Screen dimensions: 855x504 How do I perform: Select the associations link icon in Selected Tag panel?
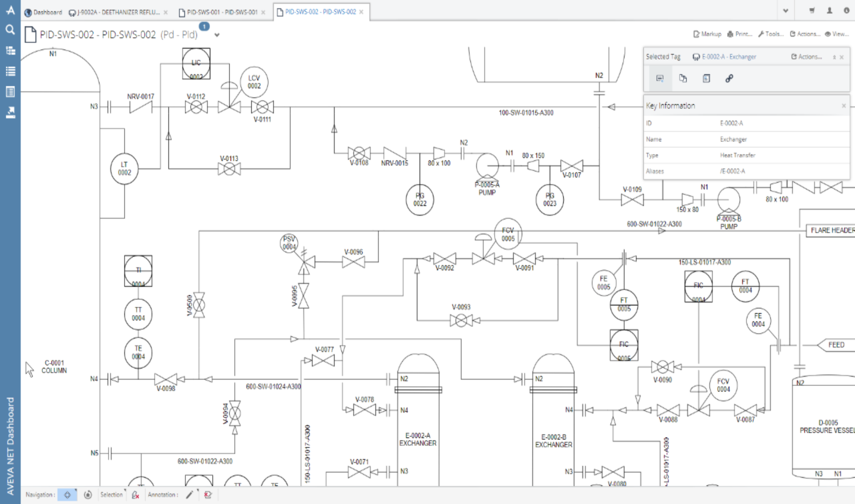pos(729,77)
